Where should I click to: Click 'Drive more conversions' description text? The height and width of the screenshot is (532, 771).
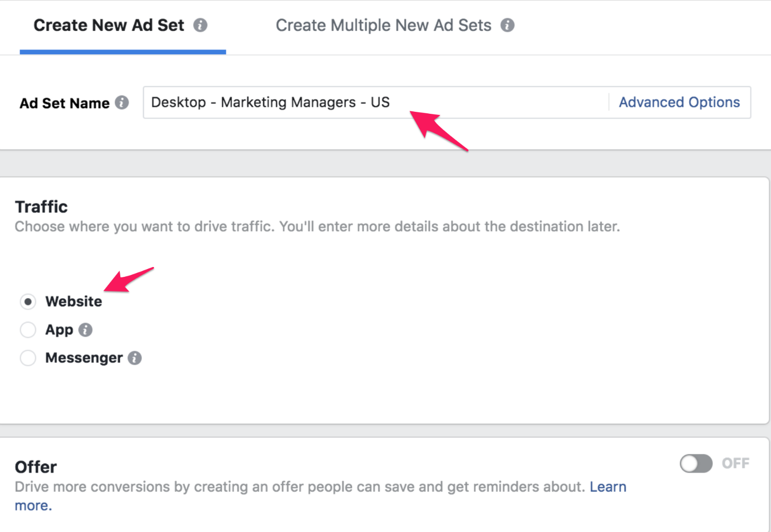click(x=300, y=487)
